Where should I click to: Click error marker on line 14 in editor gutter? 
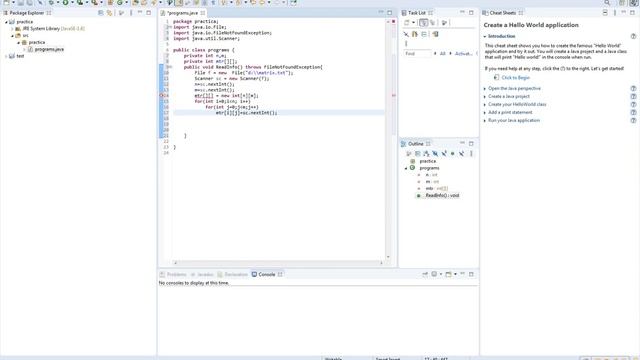click(161, 96)
